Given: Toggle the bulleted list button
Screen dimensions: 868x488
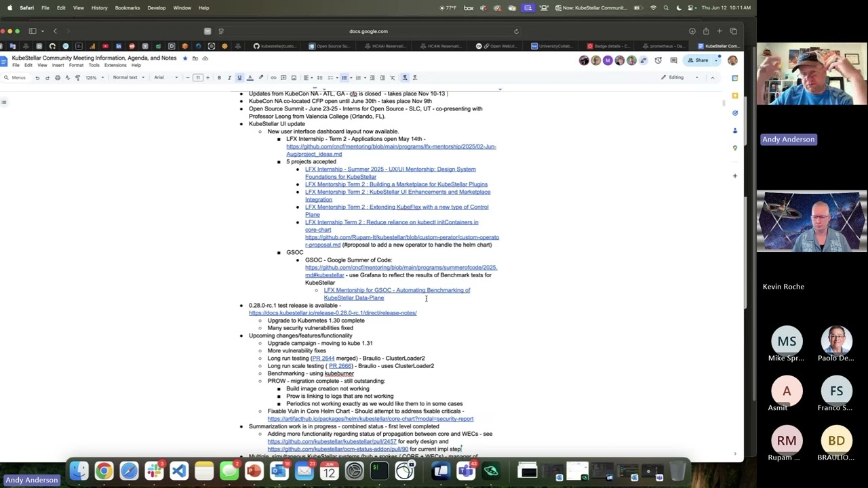Looking at the screenshot, I should click(x=344, y=77).
